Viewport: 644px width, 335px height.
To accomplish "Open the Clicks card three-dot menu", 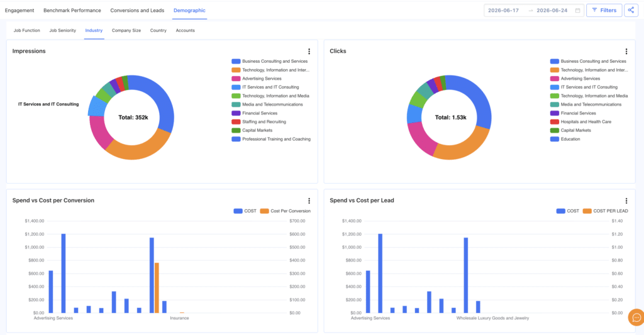I will point(626,52).
